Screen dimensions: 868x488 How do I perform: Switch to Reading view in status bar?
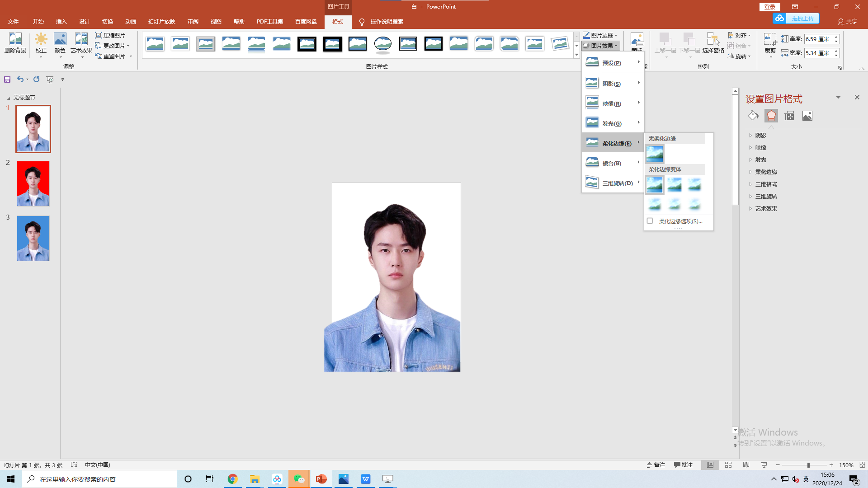tap(746, 465)
